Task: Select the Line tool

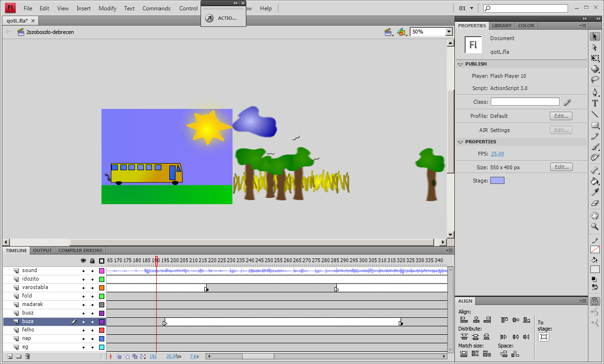Action: [x=595, y=114]
